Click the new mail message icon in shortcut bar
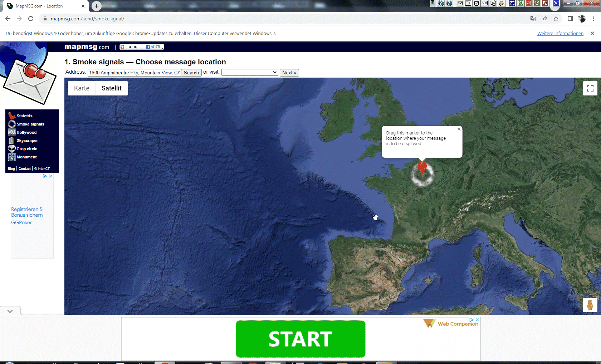Image resolution: width=601 pixels, height=364 pixels. click(460, 3)
